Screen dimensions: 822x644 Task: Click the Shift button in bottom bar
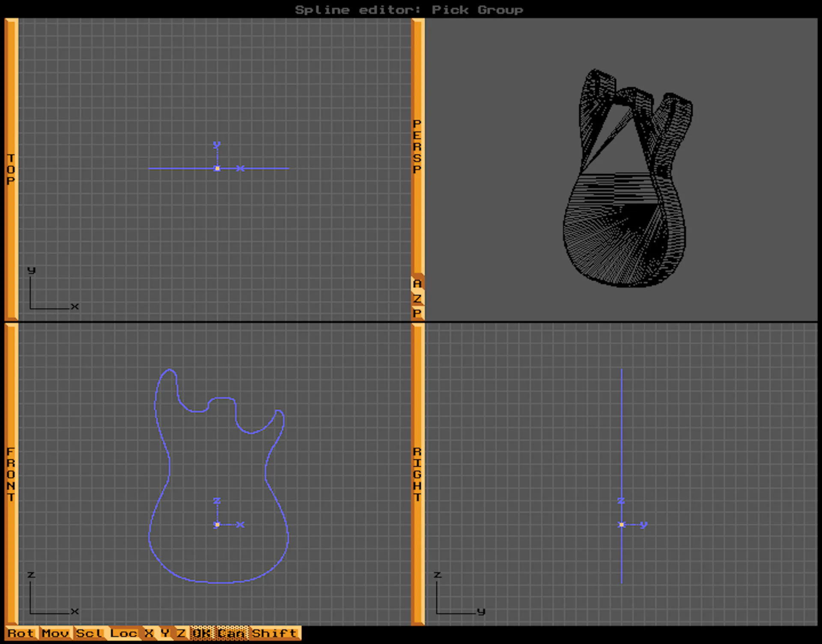pos(275,633)
